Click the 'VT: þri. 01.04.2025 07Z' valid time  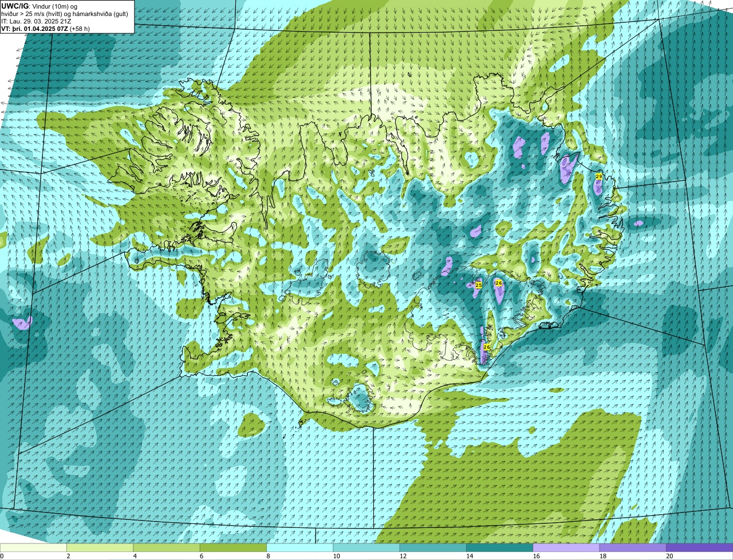click(34, 29)
